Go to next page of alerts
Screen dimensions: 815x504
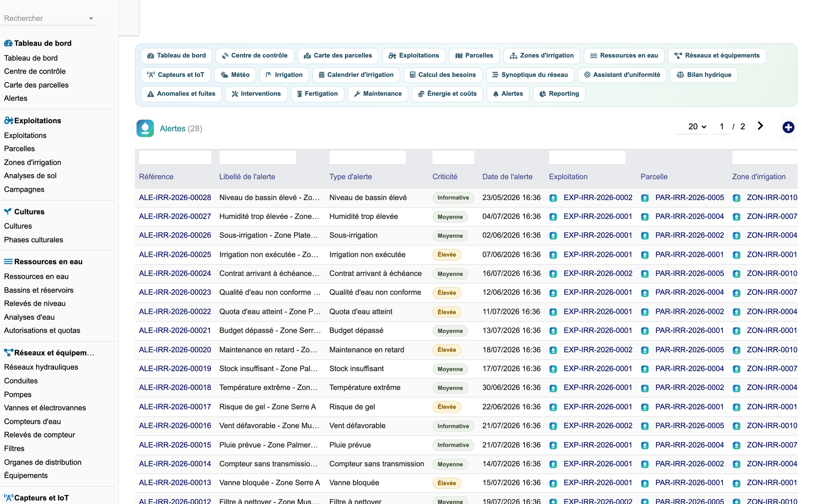point(760,126)
